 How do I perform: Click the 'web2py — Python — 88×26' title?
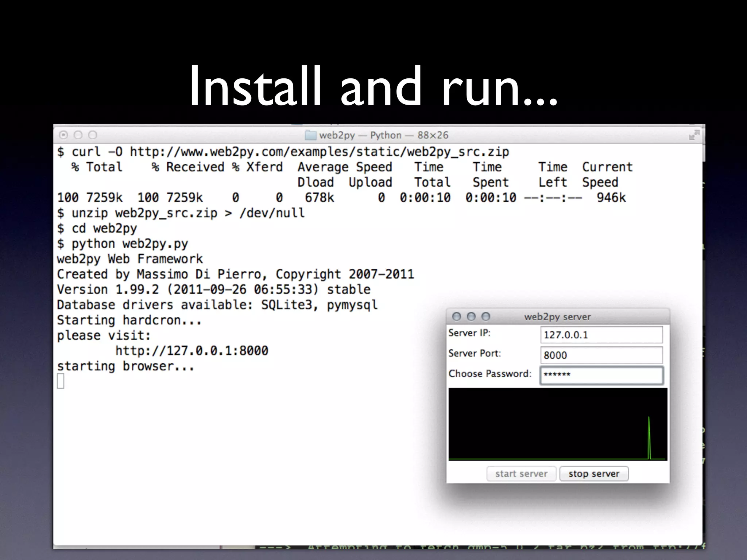tap(384, 135)
